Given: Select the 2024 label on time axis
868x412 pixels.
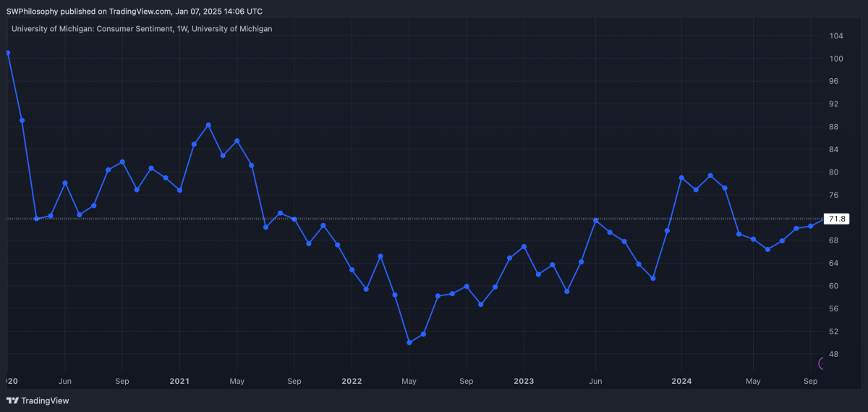Looking at the screenshot, I should click(x=681, y=381).
